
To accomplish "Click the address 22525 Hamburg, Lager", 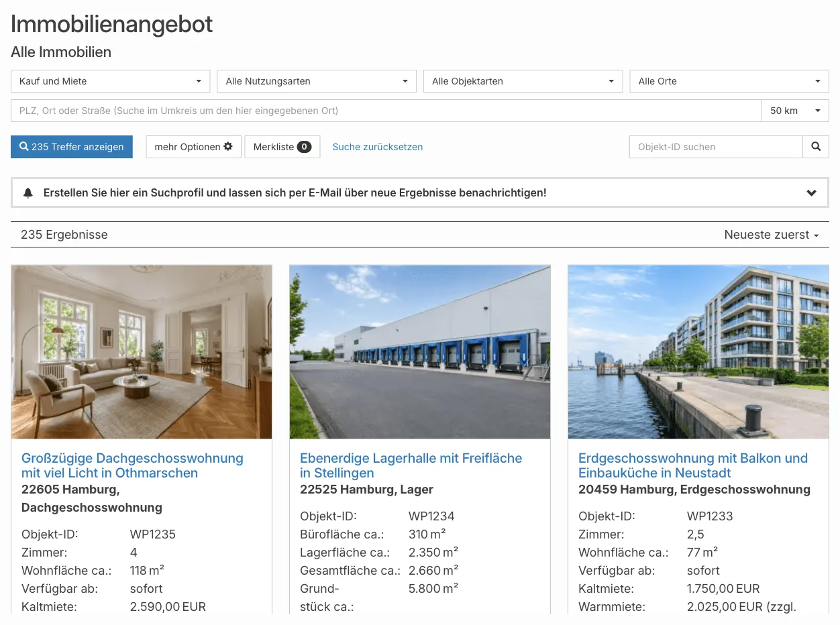I will coord(366,490).
